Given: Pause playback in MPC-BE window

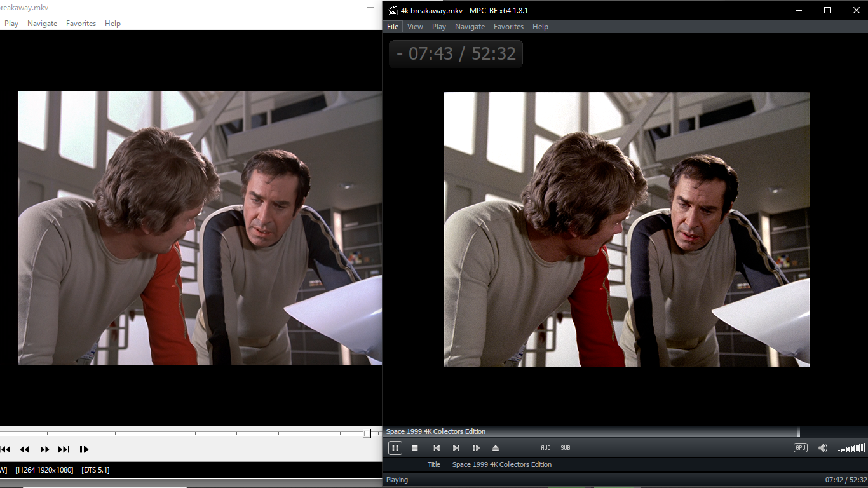Looking at the screenshot, I should point(395,448).
